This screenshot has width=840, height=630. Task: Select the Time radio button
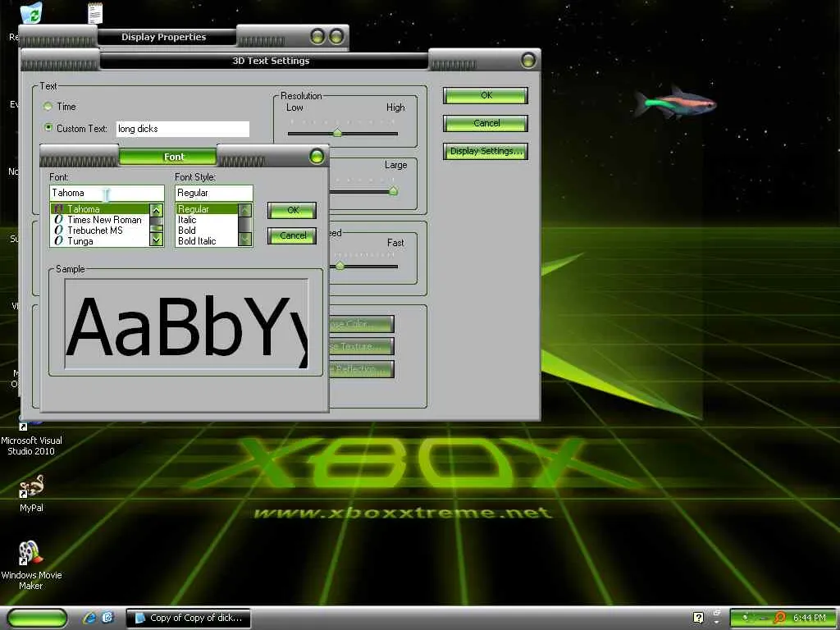(x=48, y=107)
